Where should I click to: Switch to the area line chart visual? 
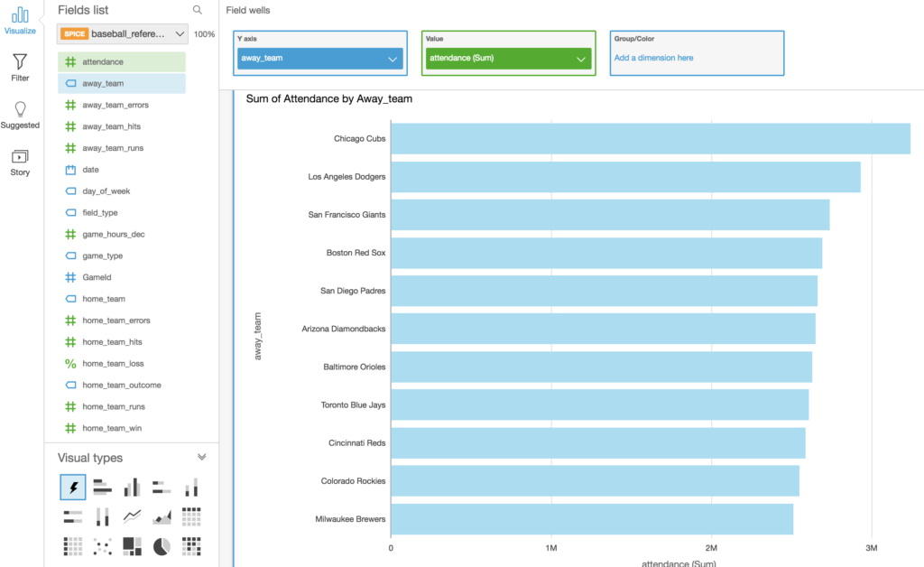pyautogui.click(x=162, y=516)
